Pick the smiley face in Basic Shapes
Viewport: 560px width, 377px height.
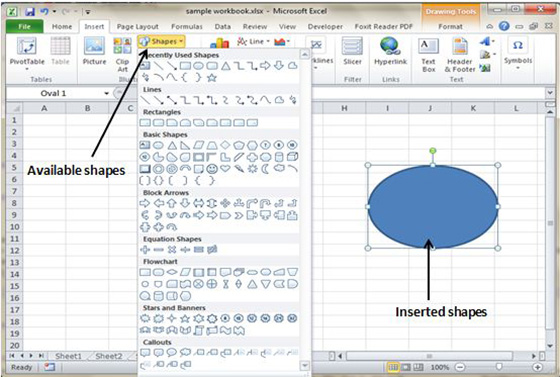[212, 169]
